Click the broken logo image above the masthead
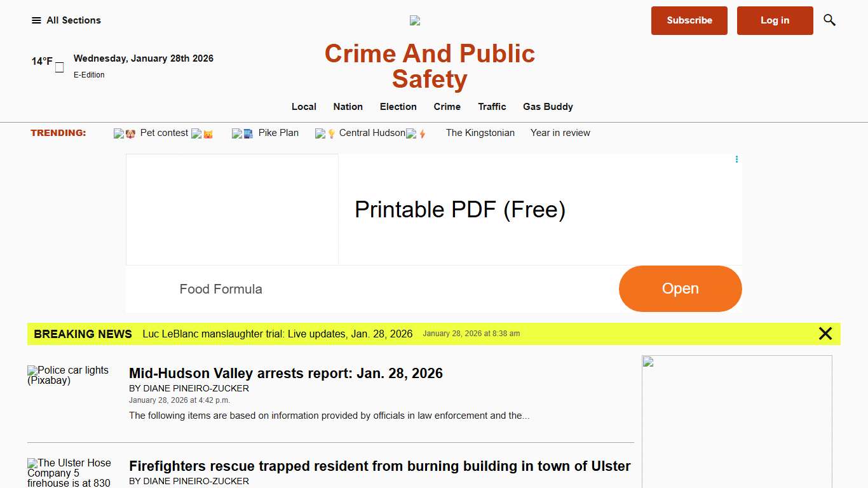868x488 pixels. 414,20
